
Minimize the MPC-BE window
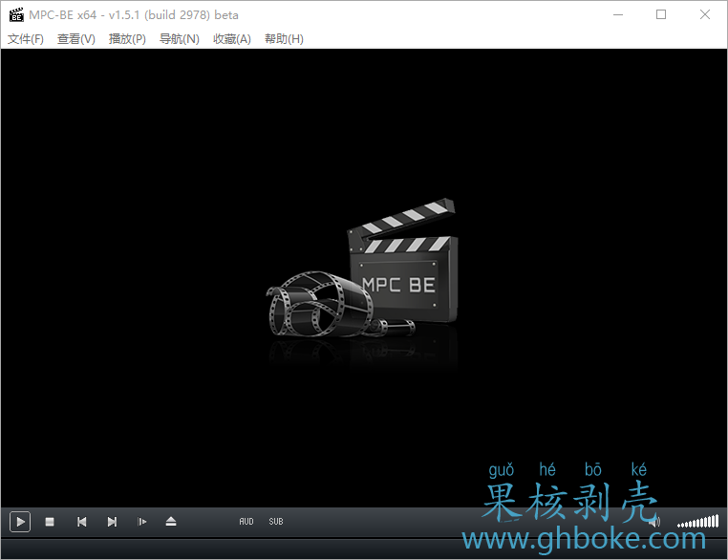coord(618,15)
